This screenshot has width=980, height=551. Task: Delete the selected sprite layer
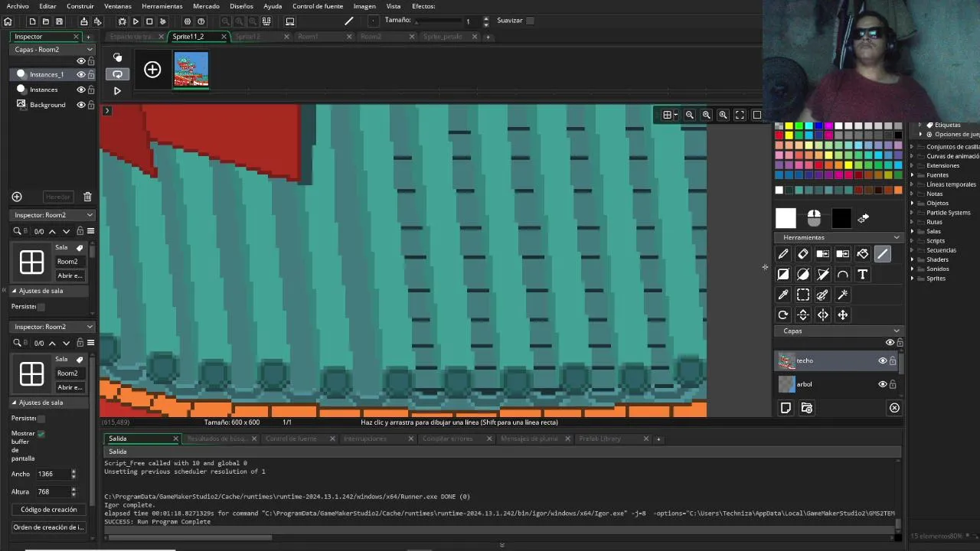coord(894,408)
